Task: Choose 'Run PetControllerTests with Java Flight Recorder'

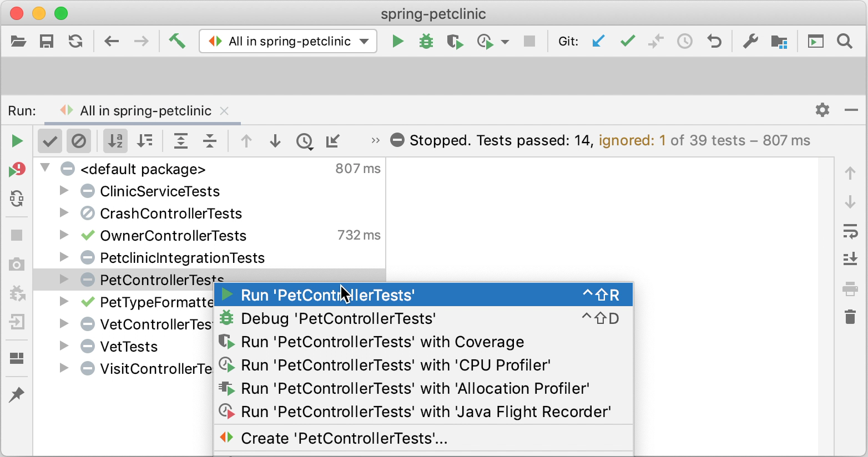Action: tap(425, 412)
